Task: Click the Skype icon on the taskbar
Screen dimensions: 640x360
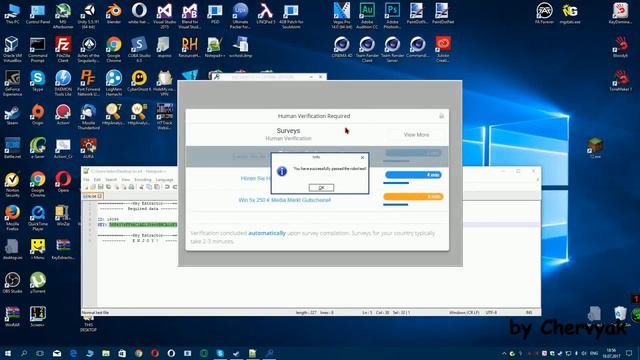Action: 220,353
